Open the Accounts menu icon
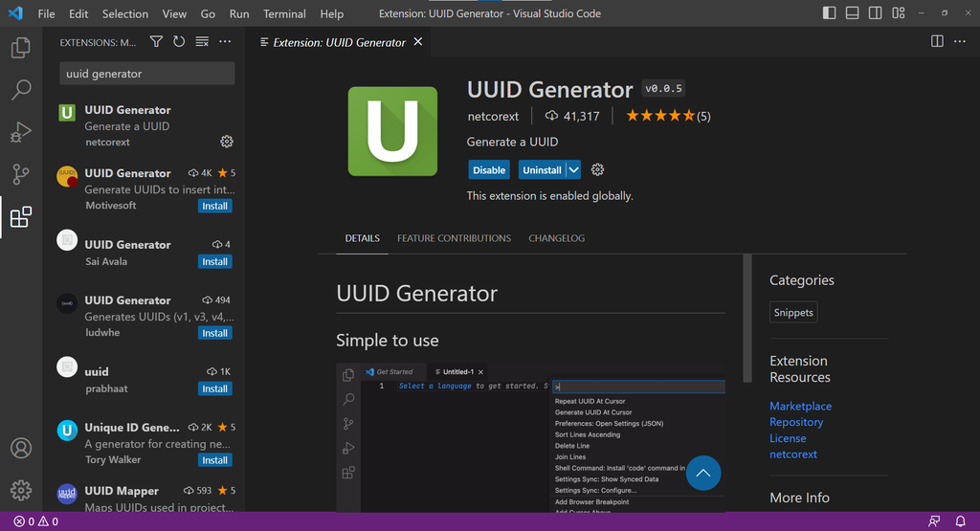Screen dimensions: 980x531 [21, 448]
